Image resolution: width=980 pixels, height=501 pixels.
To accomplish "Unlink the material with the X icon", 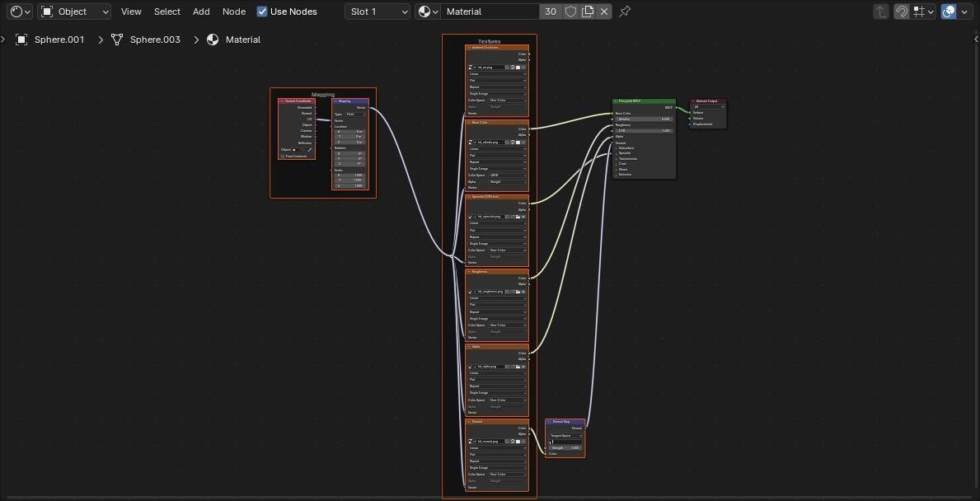I will tap(604, 12).
